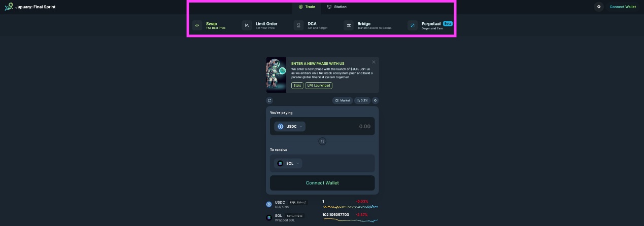Open swap settings gear icon
The image size is (644, 226).
click(375, 100)
